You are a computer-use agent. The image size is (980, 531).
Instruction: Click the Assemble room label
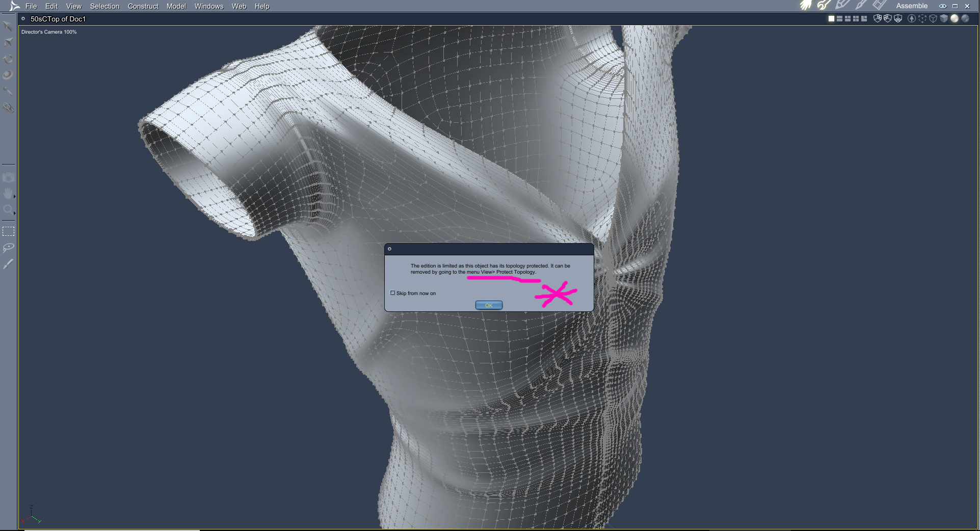[x=912, y=6]
